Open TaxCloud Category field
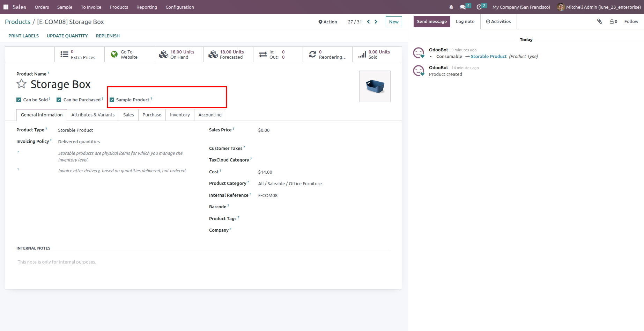Image resolution: width=644 pixels, height=331 pixels. (x=324, y=160)
